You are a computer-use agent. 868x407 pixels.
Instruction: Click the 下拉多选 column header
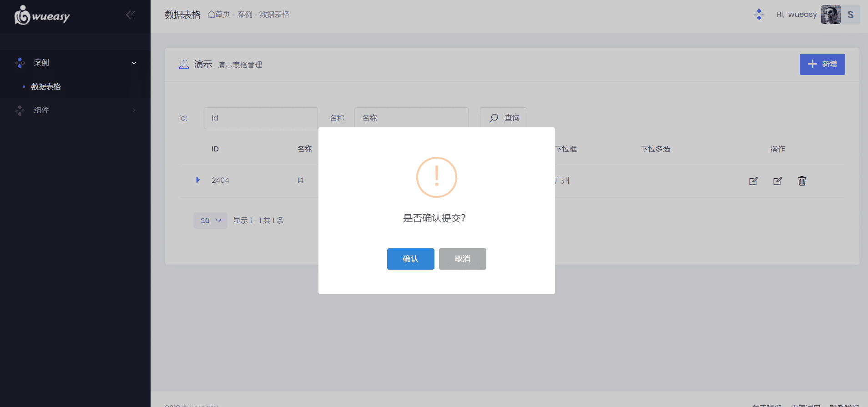(656, 149)
